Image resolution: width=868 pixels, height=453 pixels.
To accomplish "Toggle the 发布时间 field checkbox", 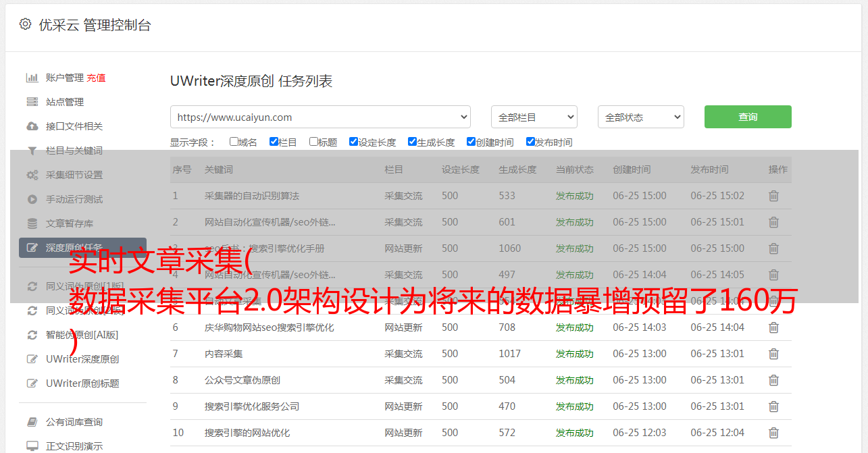I will [530, 142].
